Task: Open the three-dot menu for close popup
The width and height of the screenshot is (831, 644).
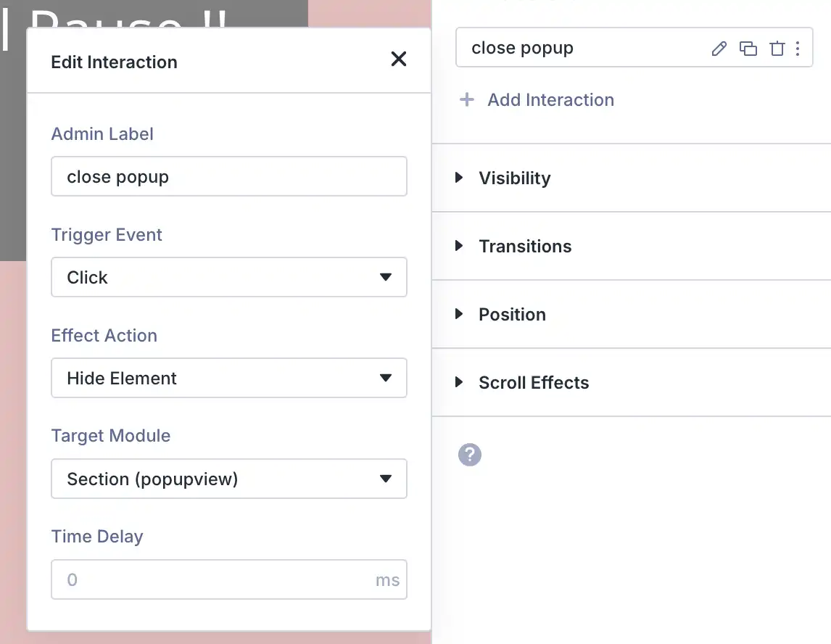Action: tap(798, 49)
